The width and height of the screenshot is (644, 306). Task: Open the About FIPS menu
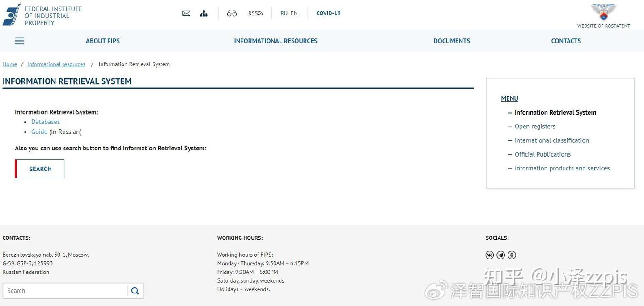point(103,41)
